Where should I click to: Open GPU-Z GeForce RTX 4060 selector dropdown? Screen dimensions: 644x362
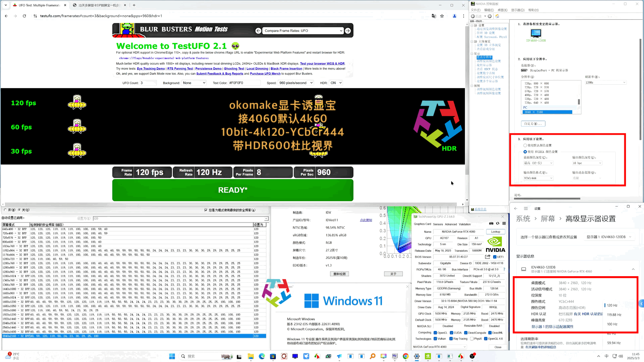(439, 347)
